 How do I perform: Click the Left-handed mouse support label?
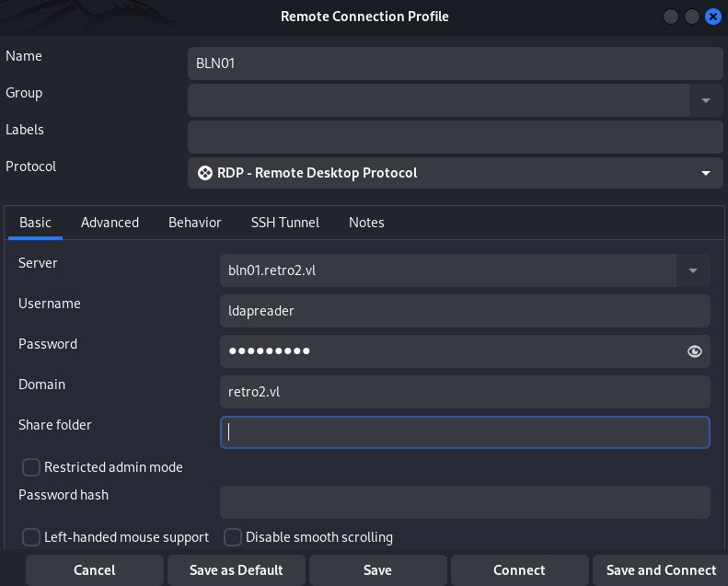coord(126,537)
